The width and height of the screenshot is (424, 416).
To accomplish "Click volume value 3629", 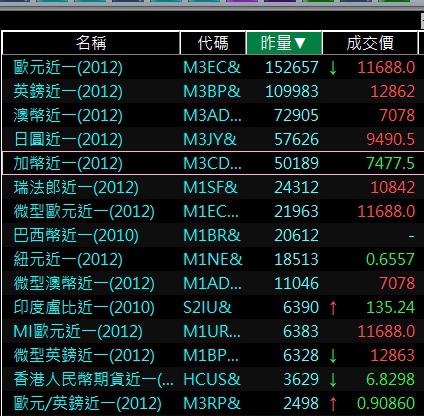I will [301, 380].
